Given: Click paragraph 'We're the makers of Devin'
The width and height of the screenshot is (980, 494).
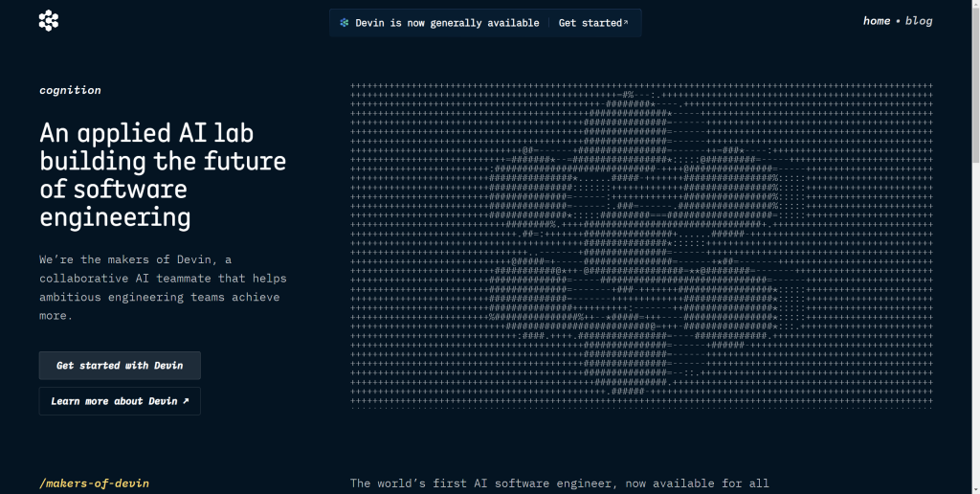Looking at the screenshot, I should click(163, 287).
